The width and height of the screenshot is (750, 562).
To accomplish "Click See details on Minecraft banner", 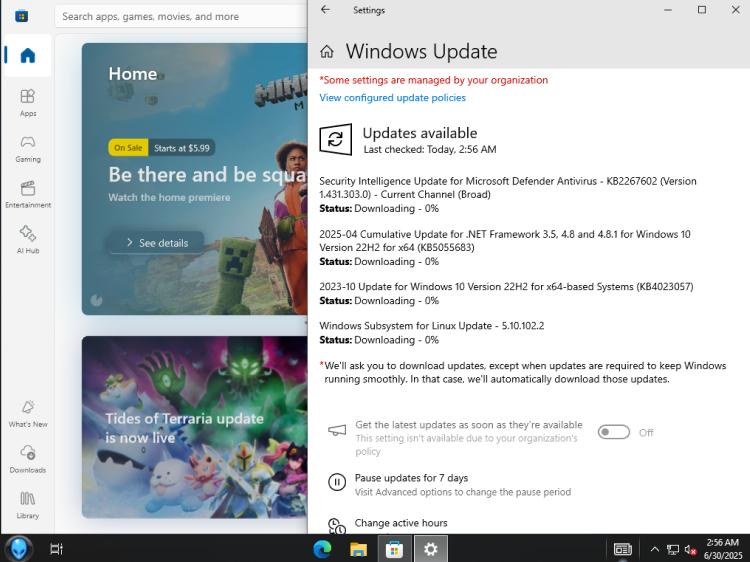I will tap(157, 243).
